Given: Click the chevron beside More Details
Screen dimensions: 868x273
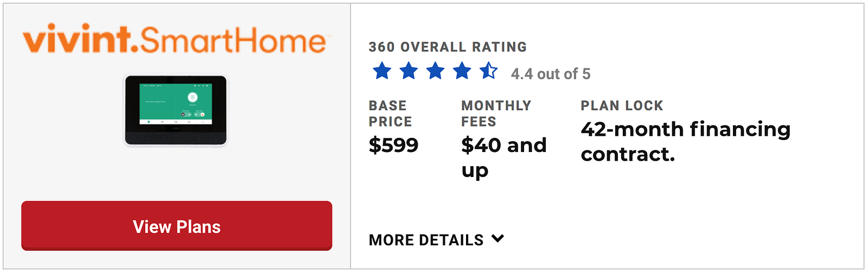Looking at the screenshot, I should pos(498,239).
